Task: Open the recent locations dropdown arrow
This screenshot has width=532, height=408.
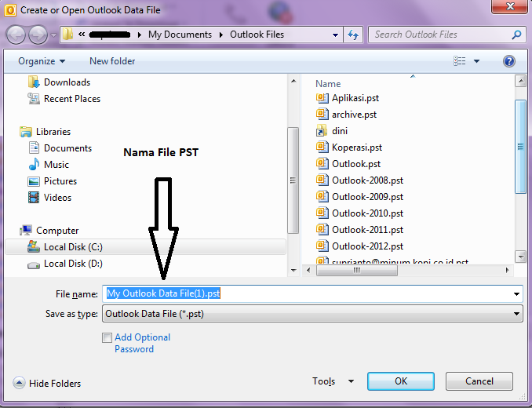Action: [53, 35]
